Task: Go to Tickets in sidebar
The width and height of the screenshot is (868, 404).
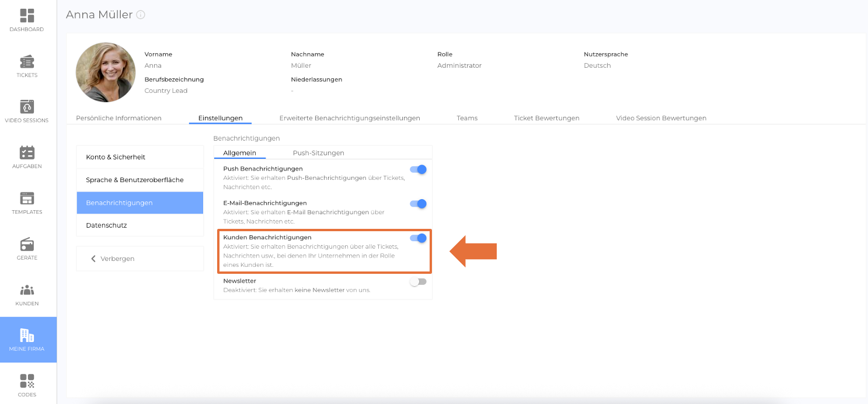Action: [x=27, y=62]
